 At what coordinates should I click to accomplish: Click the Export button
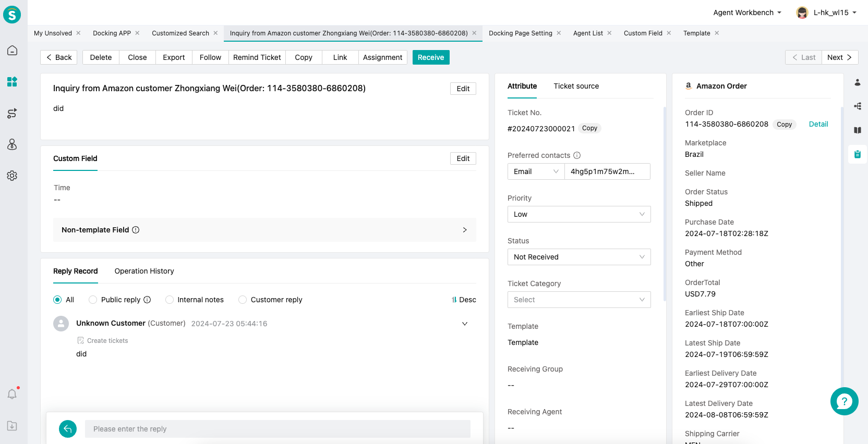coord(174,57)
